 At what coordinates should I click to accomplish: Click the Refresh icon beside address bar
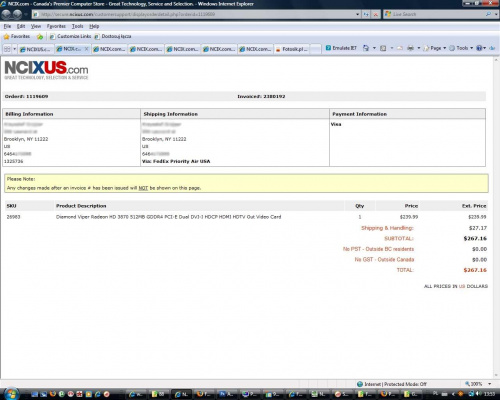tap(366, 14)
